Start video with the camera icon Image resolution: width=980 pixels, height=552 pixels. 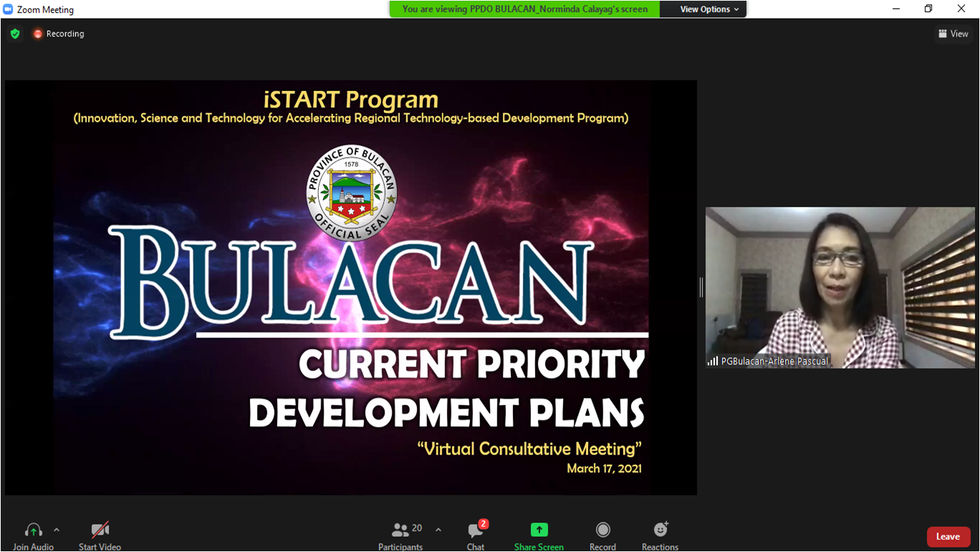click(100, 530)
